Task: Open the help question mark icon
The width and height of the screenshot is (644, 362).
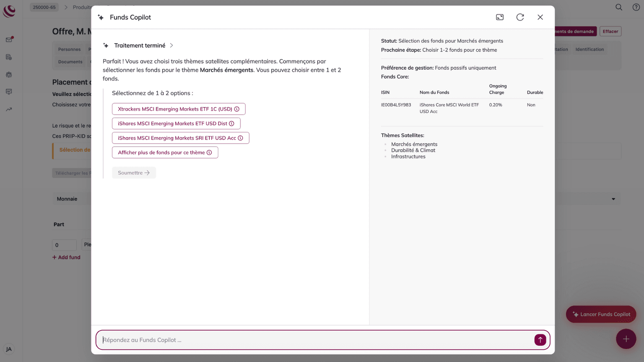Action: point(636,7)
